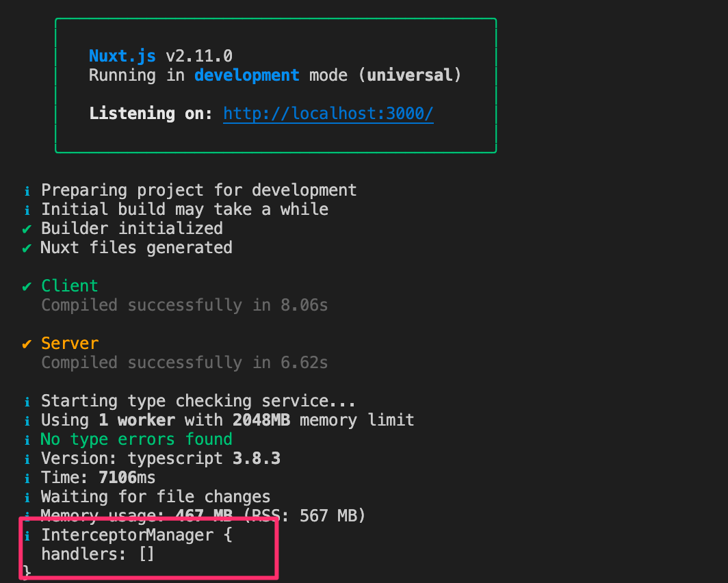Click 'Preparing project for development' line
Image resolution: width=728 pixels, height=583 pixels.
[198, 190]
